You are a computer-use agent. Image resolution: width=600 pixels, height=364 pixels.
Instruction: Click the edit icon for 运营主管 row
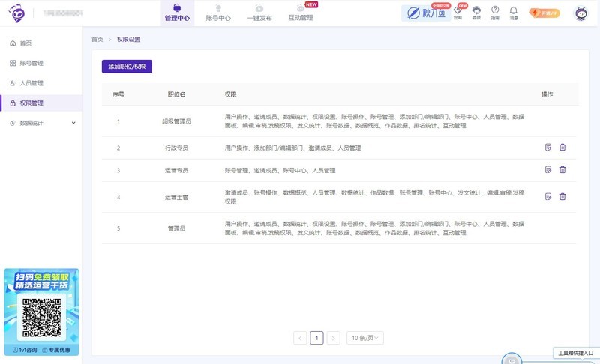[x=548, y=197]
